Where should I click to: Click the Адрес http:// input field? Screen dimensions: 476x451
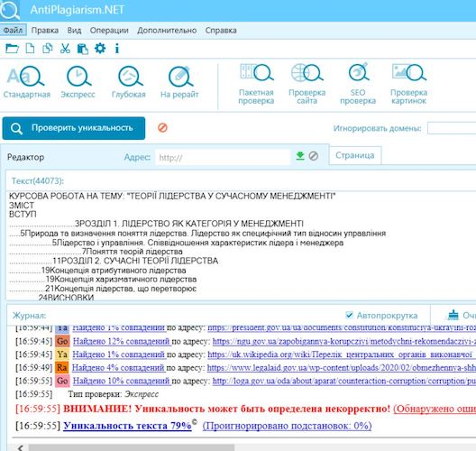pyautogui.click(x=223, y=157)
